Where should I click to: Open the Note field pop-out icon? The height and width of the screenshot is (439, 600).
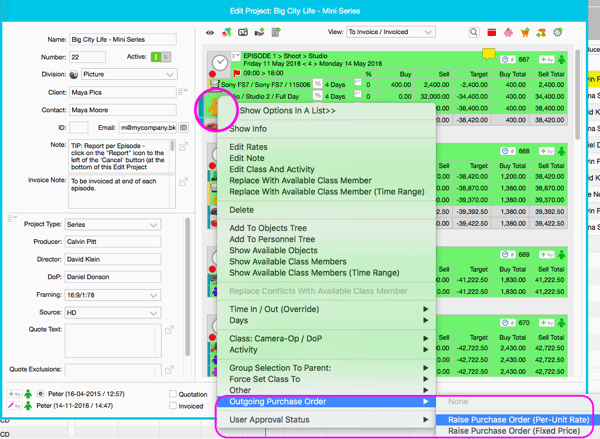[x=183, y=147]
